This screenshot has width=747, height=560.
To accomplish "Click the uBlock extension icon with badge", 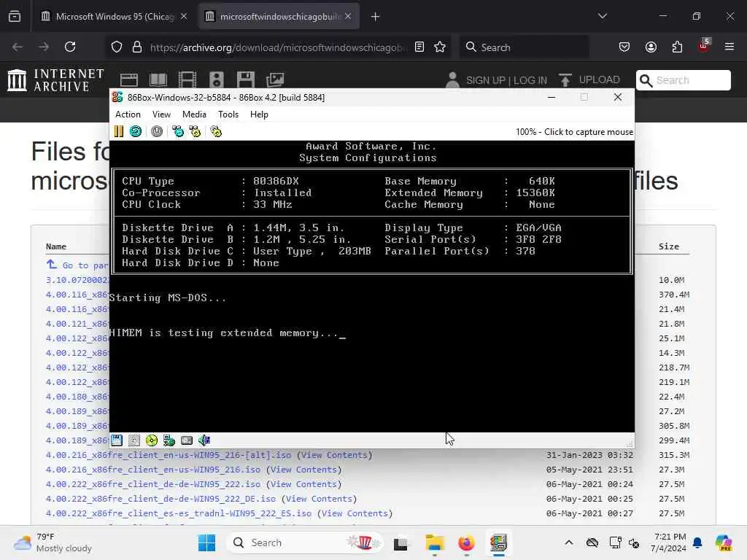I will pos(704,46).
